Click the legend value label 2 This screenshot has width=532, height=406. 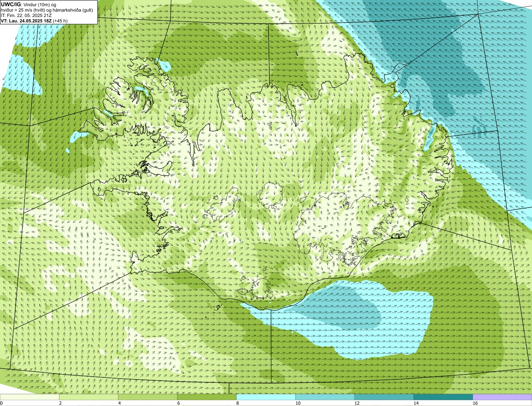[60, 403]
